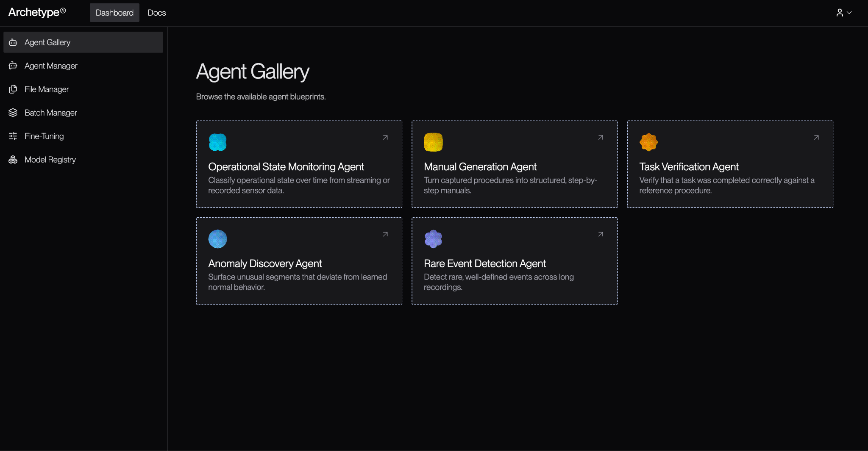Image resolution: width=868 pixels, height=451 pixels.
Task: Open arrow on Operational State Monitoring card
Action: coord(385,138)
